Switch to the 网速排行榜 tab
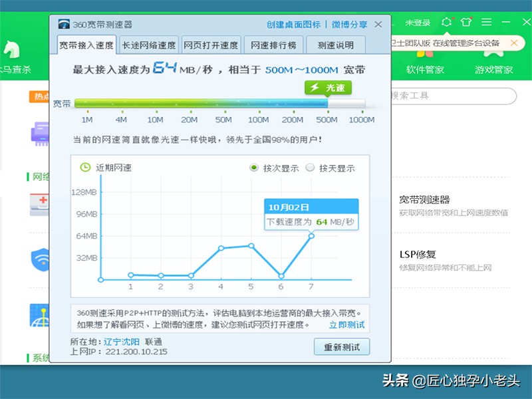 coord(272,45)
